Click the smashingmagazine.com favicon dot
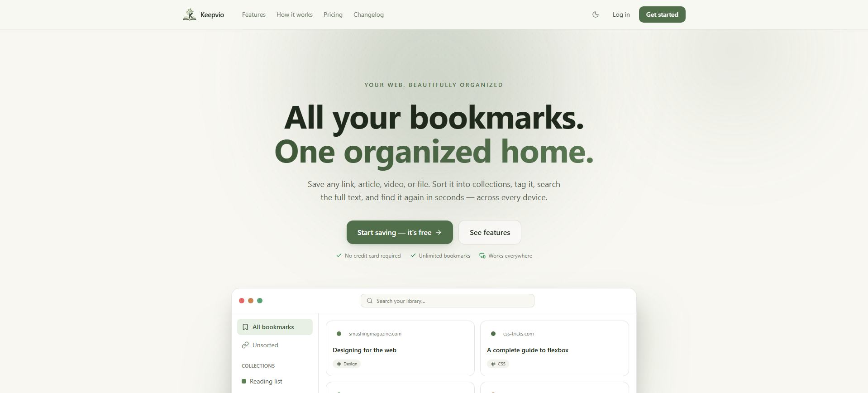Image resolution: width=868 pixels, height=393 pixels. coord(339,334)
